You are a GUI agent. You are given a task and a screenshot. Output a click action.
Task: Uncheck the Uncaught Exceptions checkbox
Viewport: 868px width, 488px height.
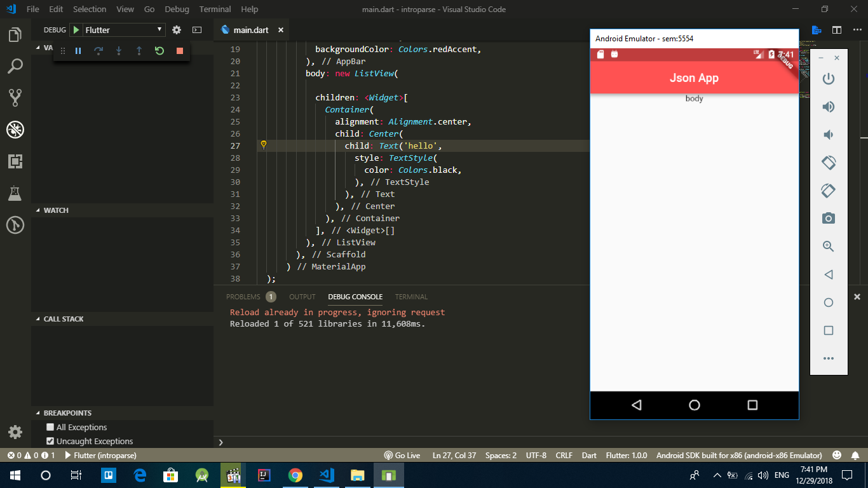click(x=49, y=441)
